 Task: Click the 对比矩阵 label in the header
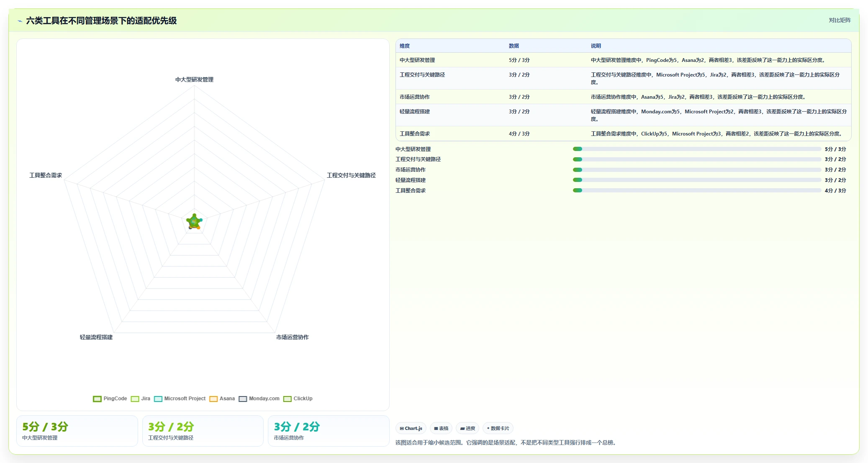click(840, 20)
